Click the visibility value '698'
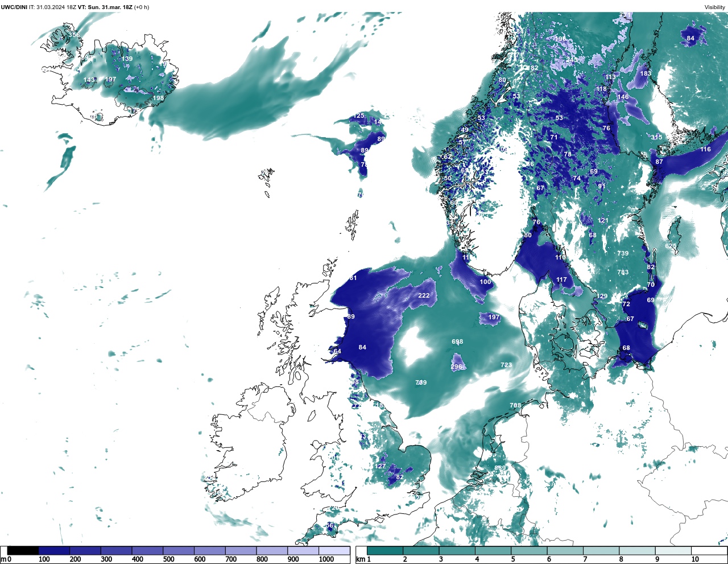 point(457,341)
